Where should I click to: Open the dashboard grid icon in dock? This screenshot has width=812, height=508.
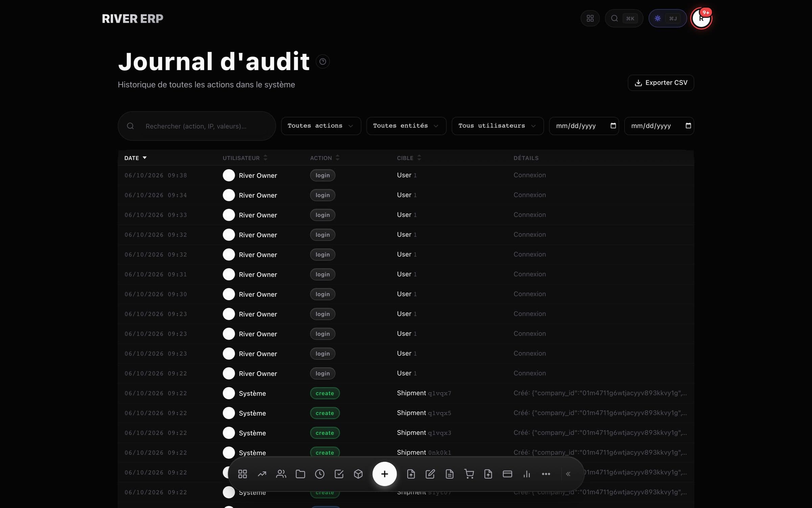(x=242, y=474)
